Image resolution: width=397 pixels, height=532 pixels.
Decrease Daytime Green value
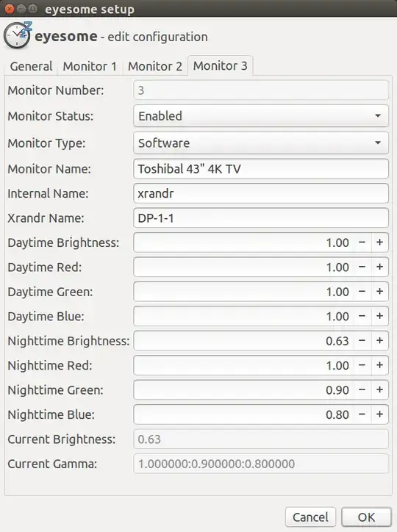(362, 292)
